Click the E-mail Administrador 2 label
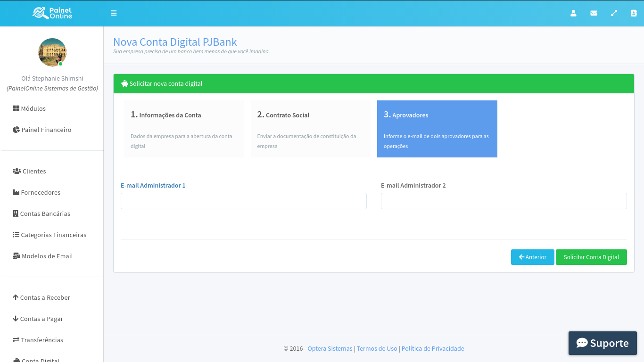644x362 pixels. 413,186
